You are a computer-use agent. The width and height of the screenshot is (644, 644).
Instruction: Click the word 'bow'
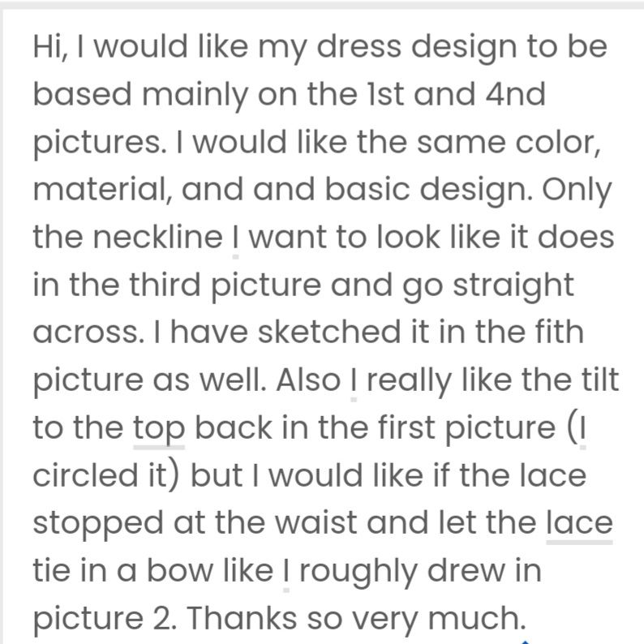(x=180, y=570)
